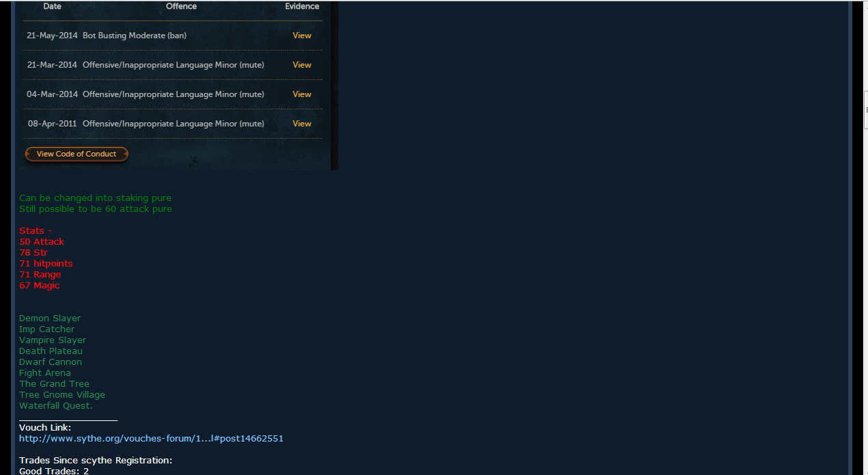Click the '67 Magic' stat text
The height and width of the screenshot is (475, 868).
pyautogui.click(x=40, y=286)
